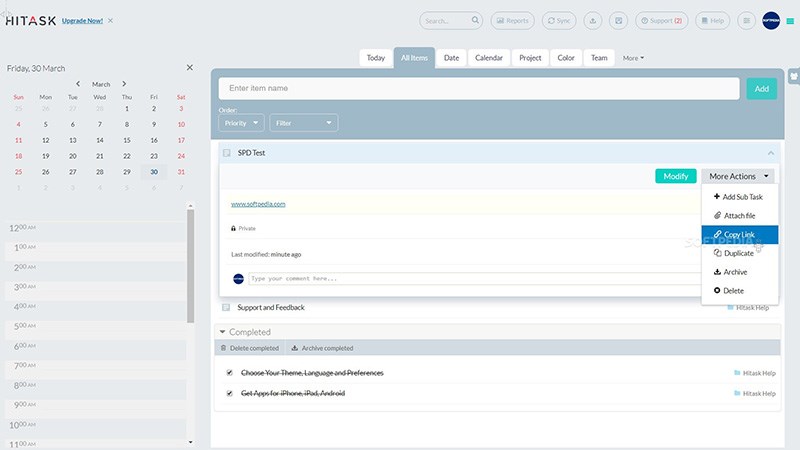Click the schedule scroll-down arrow

coord(190,442)
